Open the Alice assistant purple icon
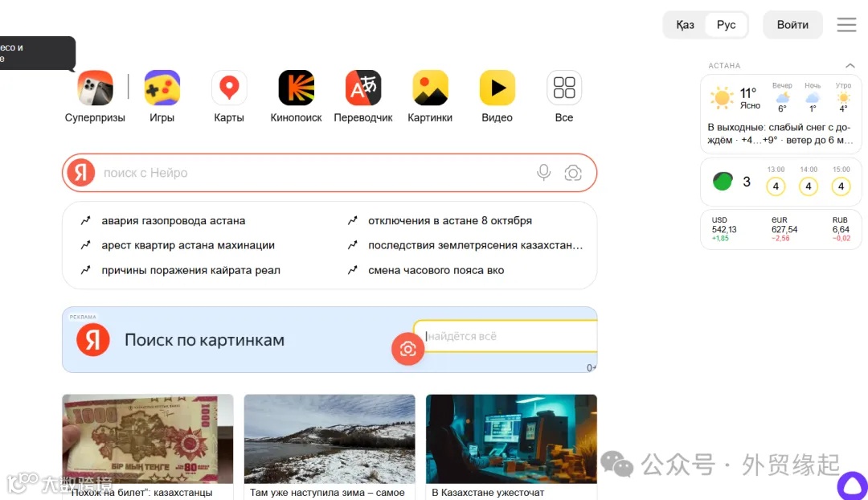This screenshot has height=500, width=868. pos(853,486)
